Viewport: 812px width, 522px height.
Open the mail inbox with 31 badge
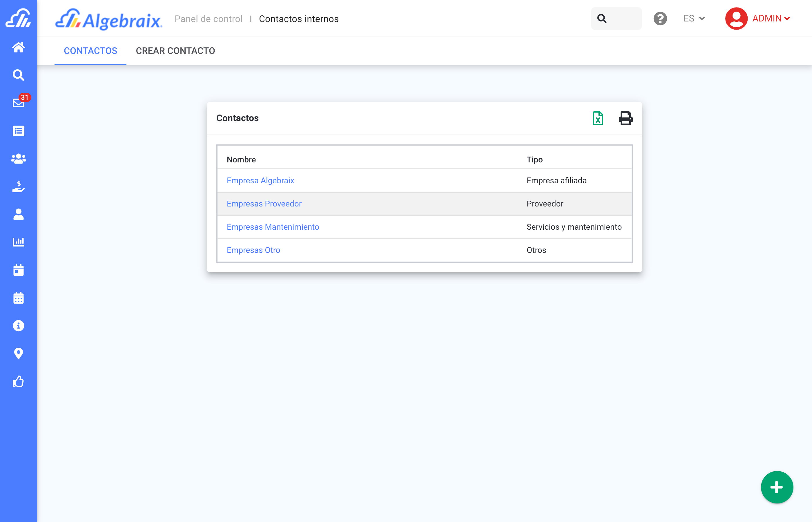(x=18, y=103)
